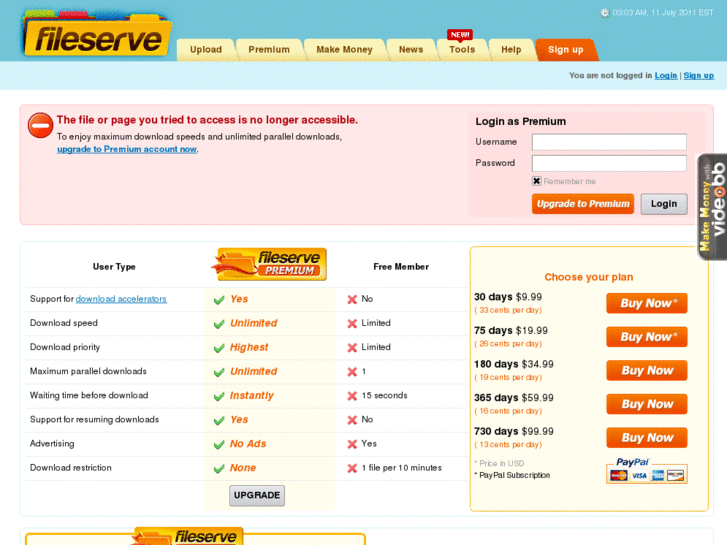The height and width of the screenshot is (545, 727).
Task: Click the 03:03 AM date and time text
Action: [663, 13]
